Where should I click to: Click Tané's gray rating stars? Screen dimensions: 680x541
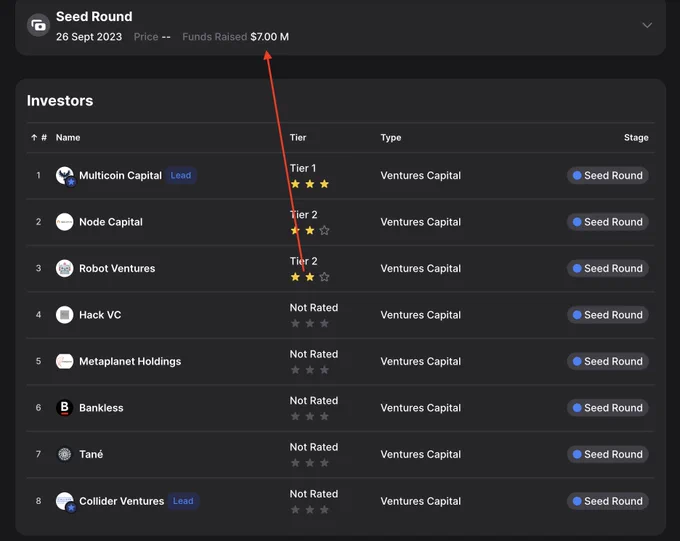point(310,462)
